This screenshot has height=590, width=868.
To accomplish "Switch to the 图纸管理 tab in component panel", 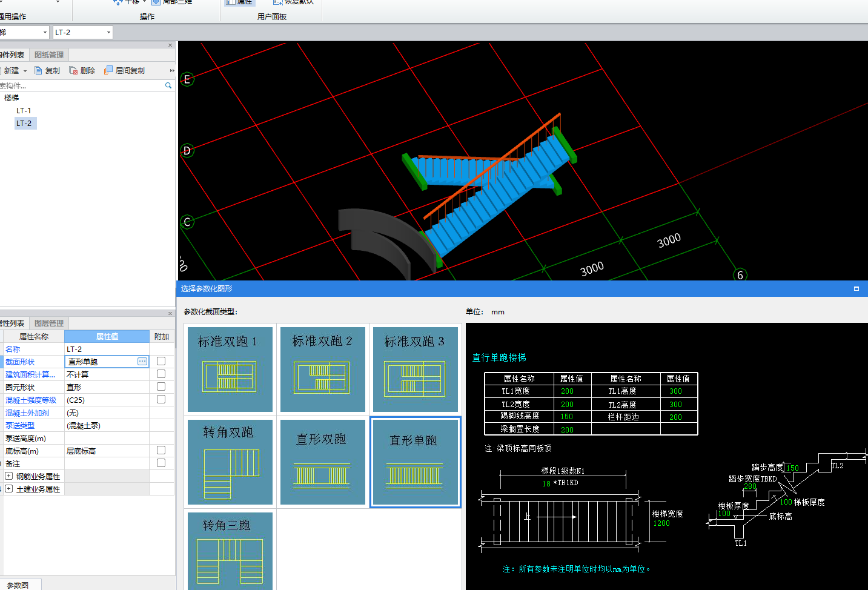I will 49,55.
